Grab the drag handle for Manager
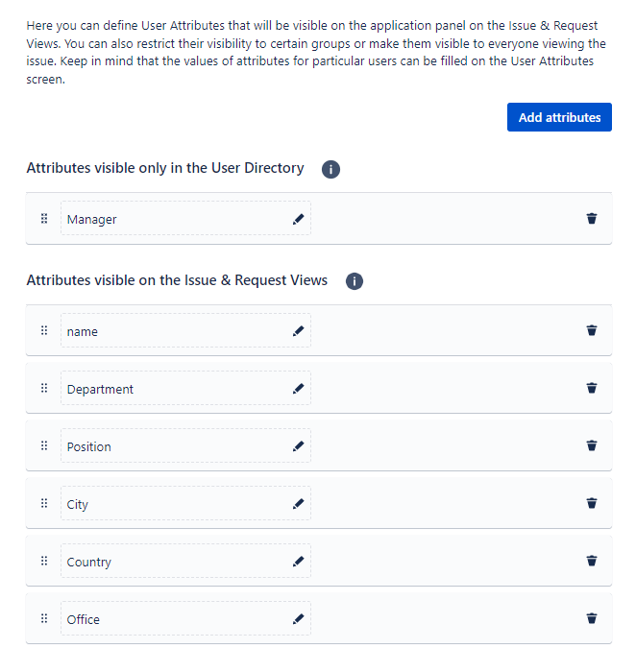 (44, 219)
